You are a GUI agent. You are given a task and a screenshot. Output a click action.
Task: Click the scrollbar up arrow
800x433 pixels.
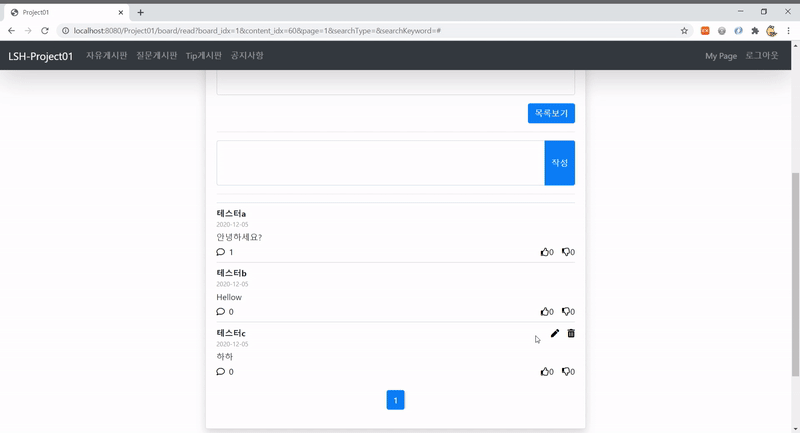tap(795, 46)
